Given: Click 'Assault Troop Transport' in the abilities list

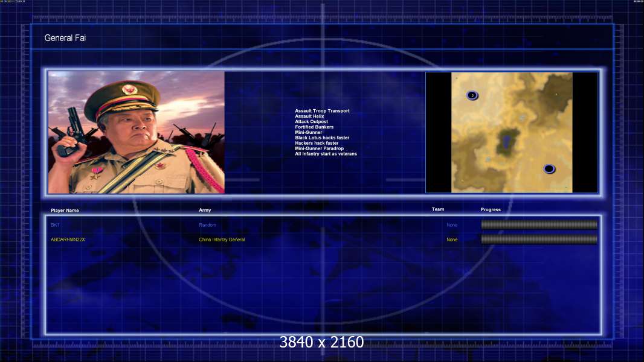Looking at the screenshot, I should coord(322,110).
